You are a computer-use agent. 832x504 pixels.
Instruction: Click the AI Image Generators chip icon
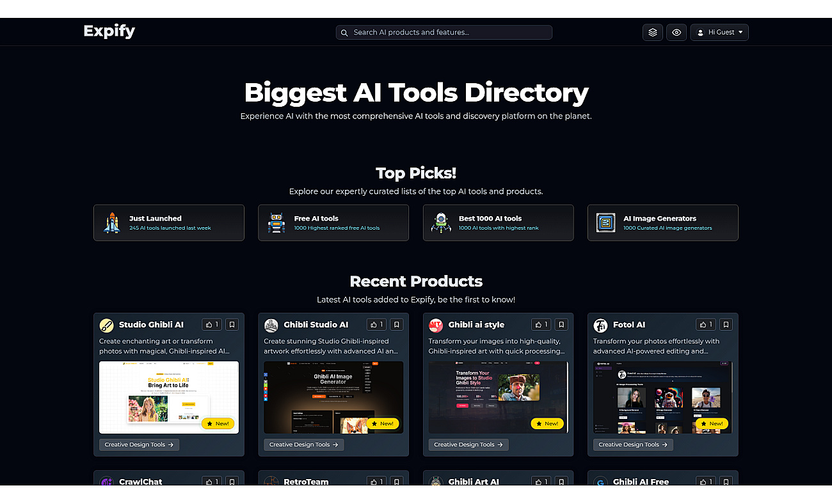coord(606,223)
